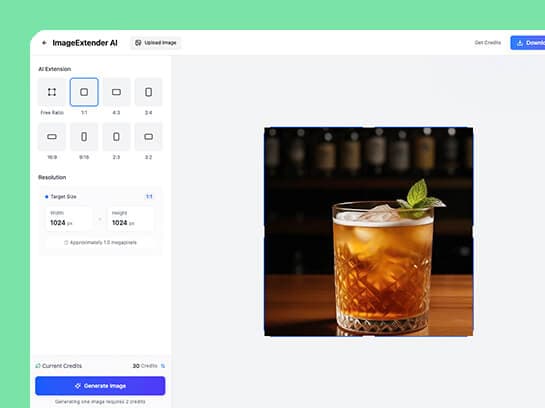Click the Current Credits label
Screen dimensions: 545x408
[62, 366]
